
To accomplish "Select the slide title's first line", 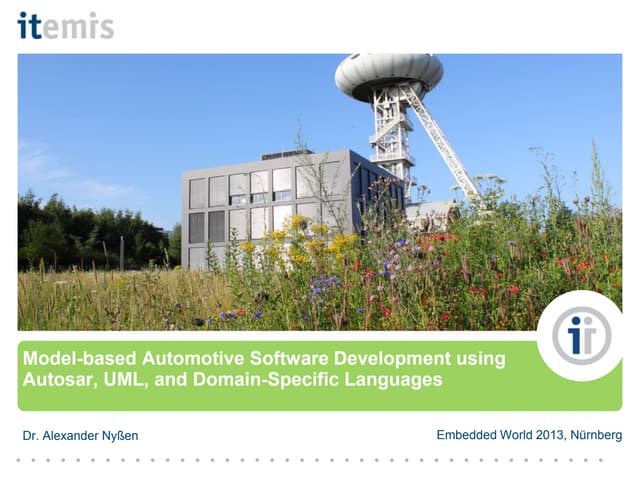I will pos(264,358).
